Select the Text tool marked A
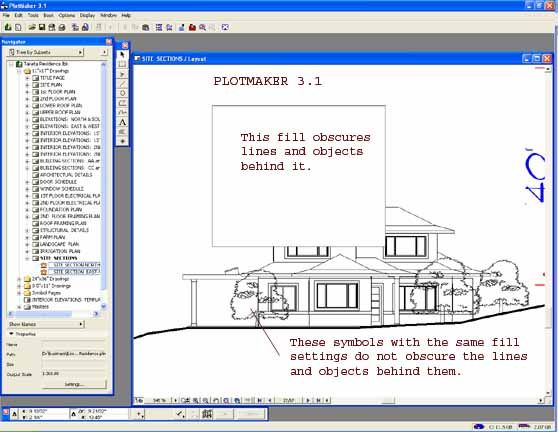Viewport: 558px width, 432px height. click(x=122, y=122)
